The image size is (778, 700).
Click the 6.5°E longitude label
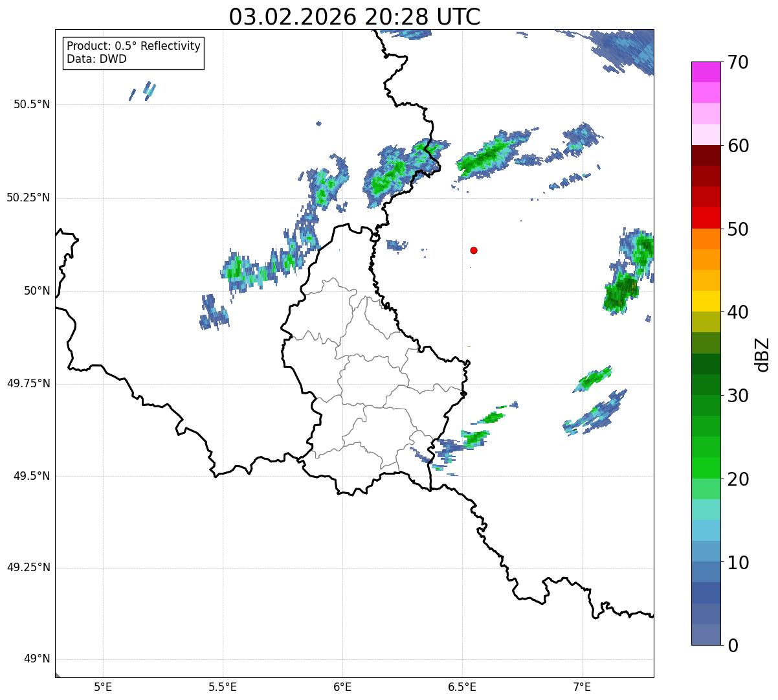click(462, 686)
